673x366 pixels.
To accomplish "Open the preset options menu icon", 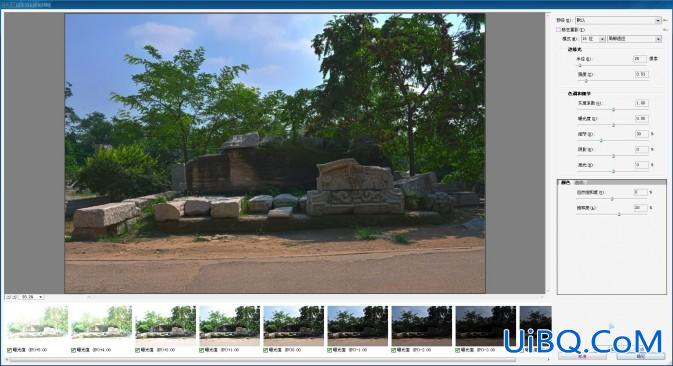I will coord(665,20).
